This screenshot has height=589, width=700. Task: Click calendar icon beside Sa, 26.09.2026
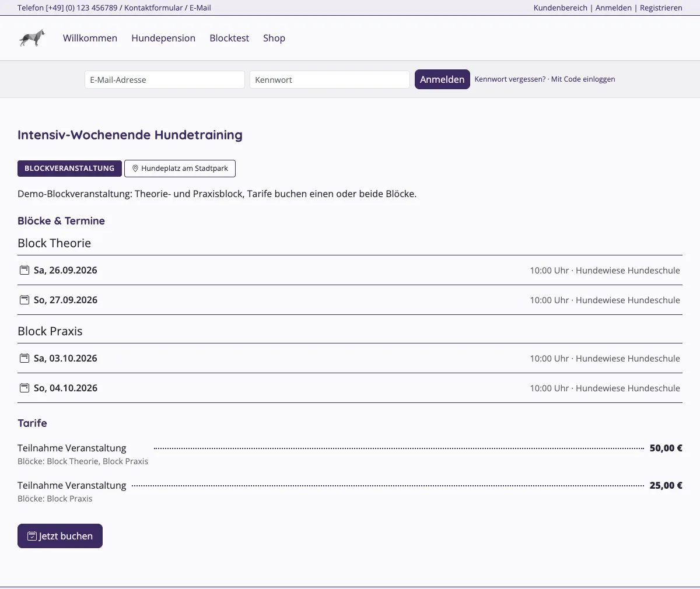coord(24,270)
